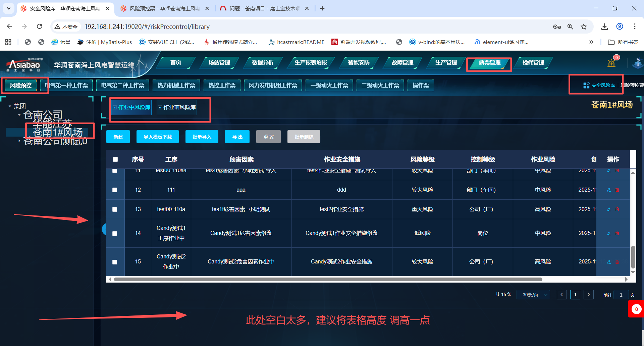Bookmark this page with the star icon

[584, 27]
